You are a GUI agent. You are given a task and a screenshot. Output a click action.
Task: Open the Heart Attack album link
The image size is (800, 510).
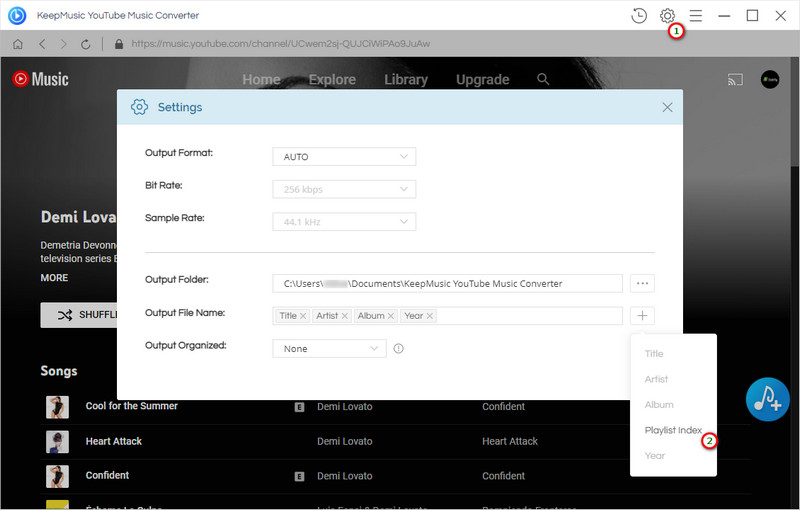click(x=510, y=441)
